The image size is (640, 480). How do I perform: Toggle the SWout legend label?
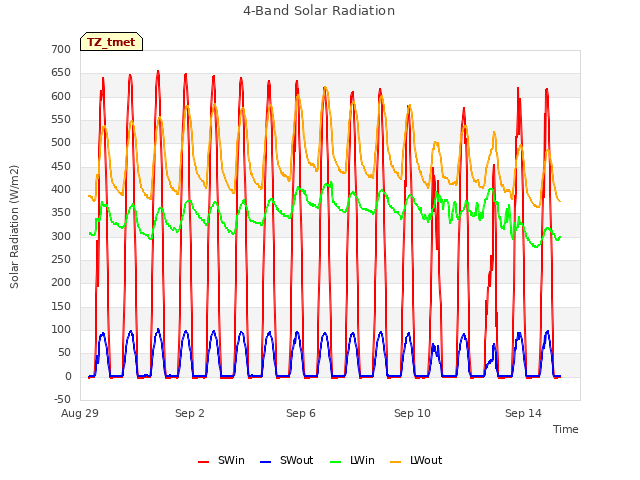click(296, 460)
